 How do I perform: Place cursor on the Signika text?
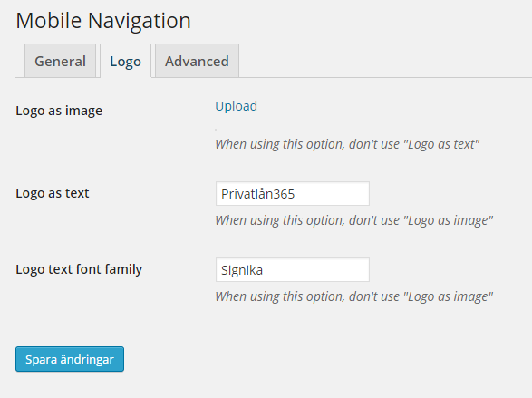[242, 270]
